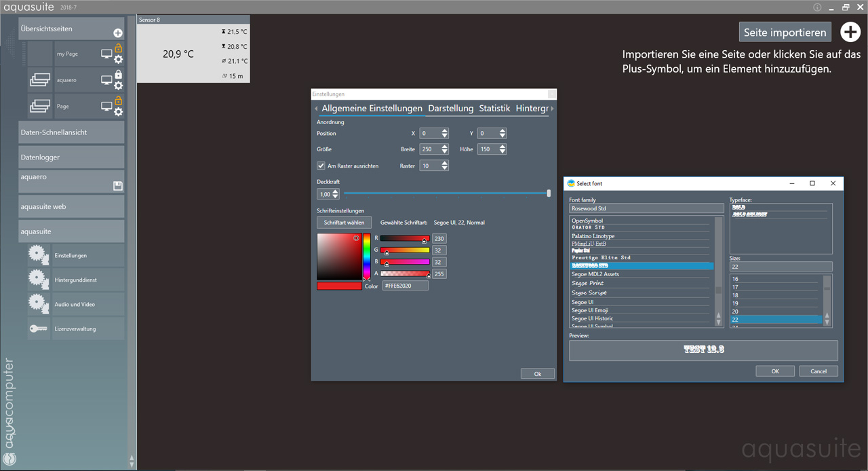Click inside the red color picker square
Image resolution: width=868 pixels, height=471 pixels.
coord(339,257)
